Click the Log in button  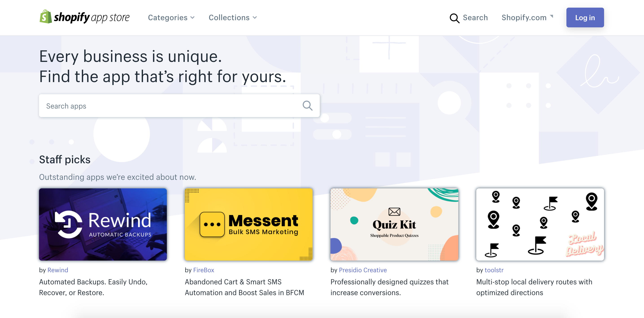coord(585,17)
